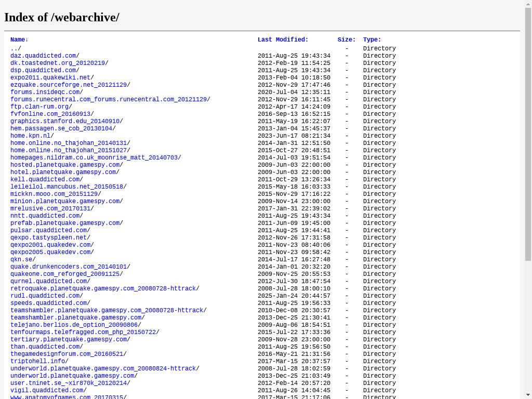Click the Index of /webarchive/ heading
The image size is (532, 399).
coord(62,17)
